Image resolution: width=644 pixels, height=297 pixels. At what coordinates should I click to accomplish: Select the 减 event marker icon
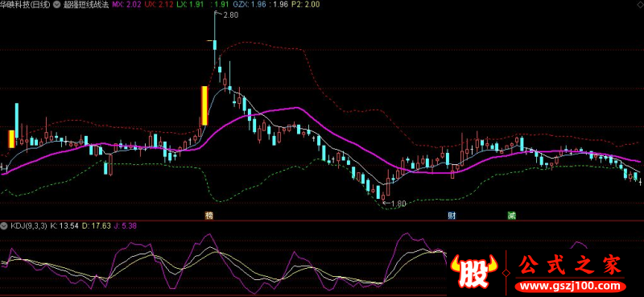pyautogui.click(x=511, y=215)
